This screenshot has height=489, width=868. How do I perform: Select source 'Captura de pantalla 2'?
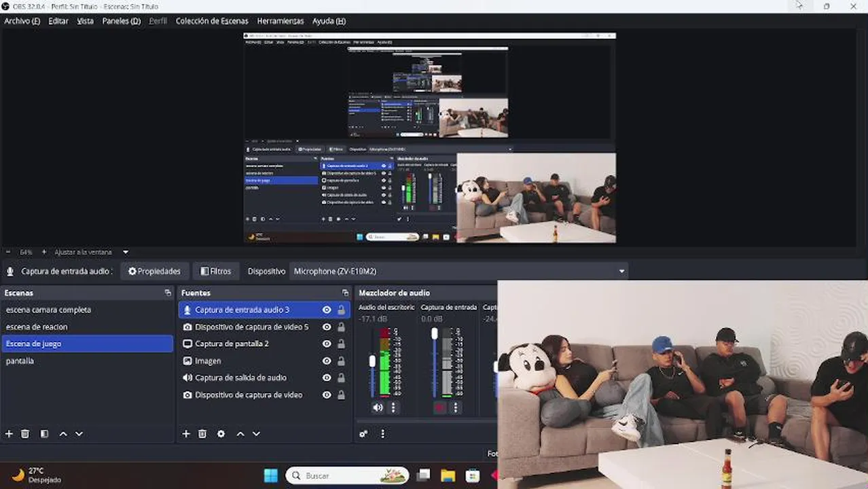[x=264, y=344]
